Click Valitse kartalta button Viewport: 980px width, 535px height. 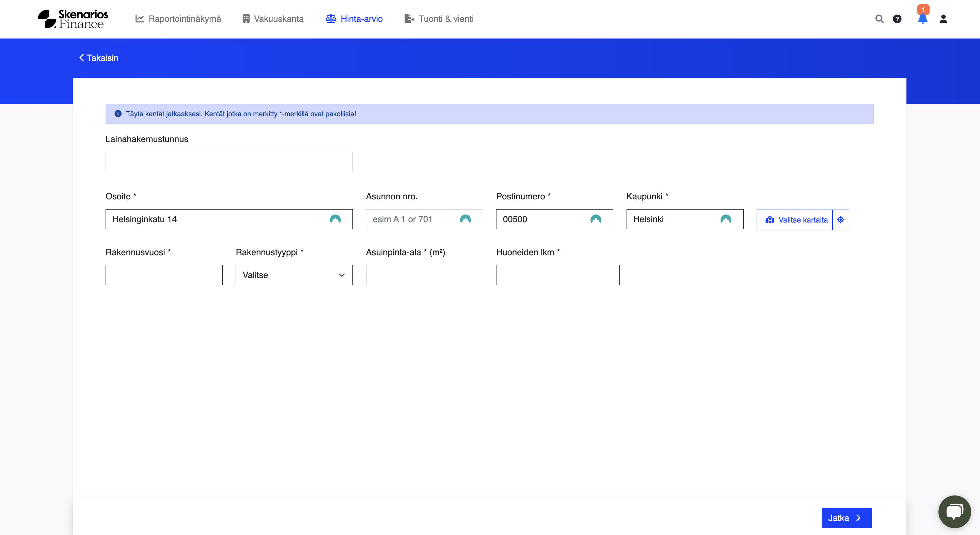pos(795,220)
